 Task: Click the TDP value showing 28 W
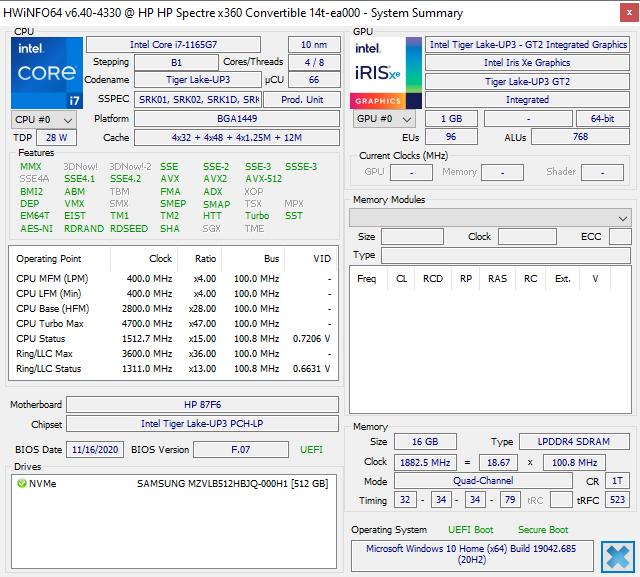click(x=56, y=138)
